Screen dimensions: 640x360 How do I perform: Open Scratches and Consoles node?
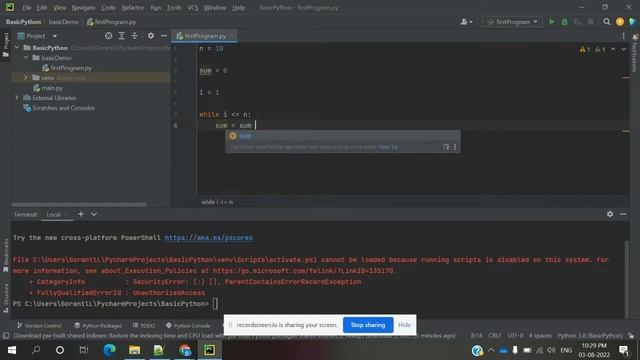point(63,108)
